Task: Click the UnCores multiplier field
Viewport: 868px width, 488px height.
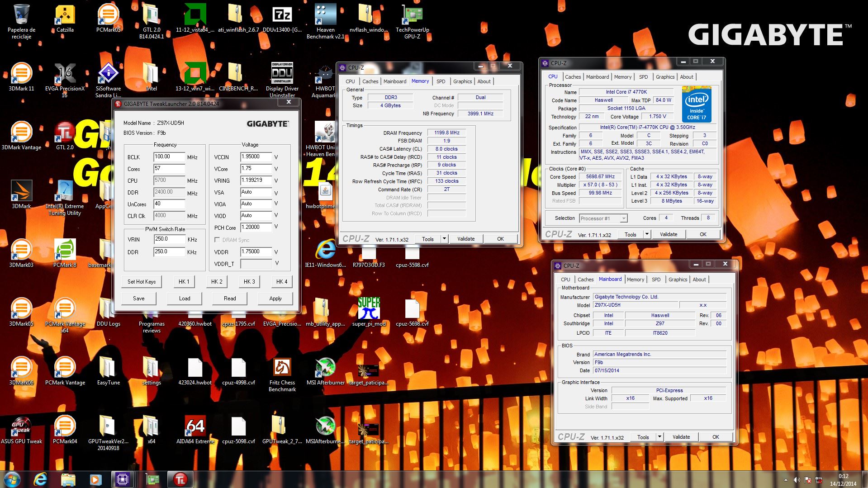Action: click(169, 204)
